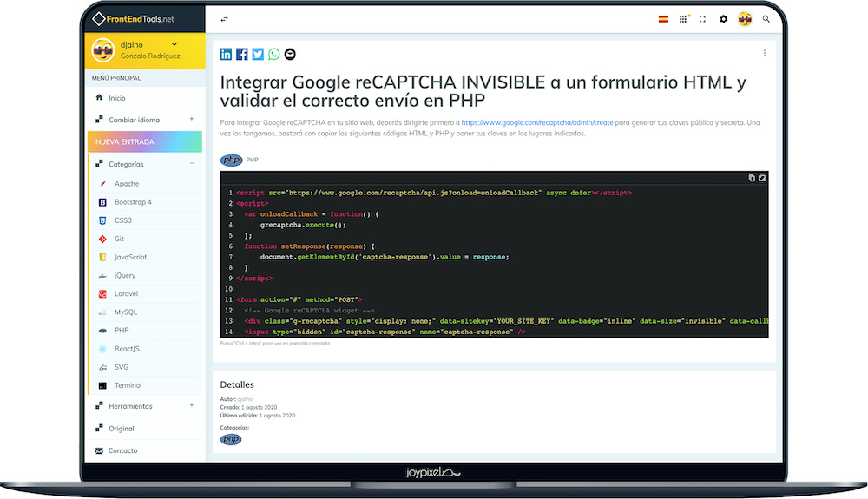Open the article three-dot options menu
The height and width of the screenshot is (499, 868).
point(765,53)
